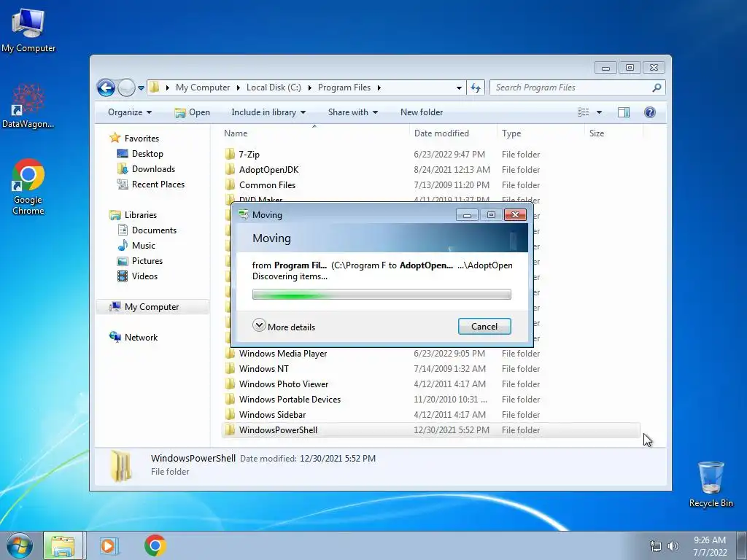This screenshot has height=560, width=747.
Task: Select Libraries in the navigation pane
Action: (x=140, y=215)
